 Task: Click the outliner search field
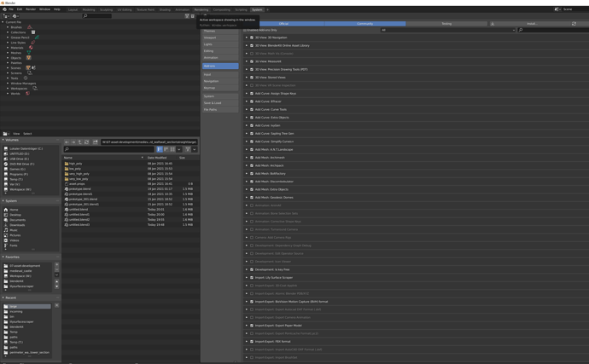[97, 16]
